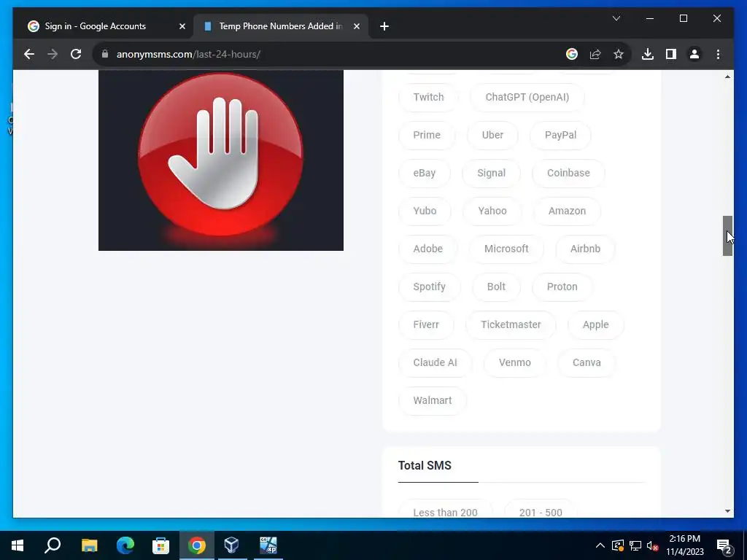747x560 pixels.
Task: Go back to the previous page
Action: click(x=29, y=54)
